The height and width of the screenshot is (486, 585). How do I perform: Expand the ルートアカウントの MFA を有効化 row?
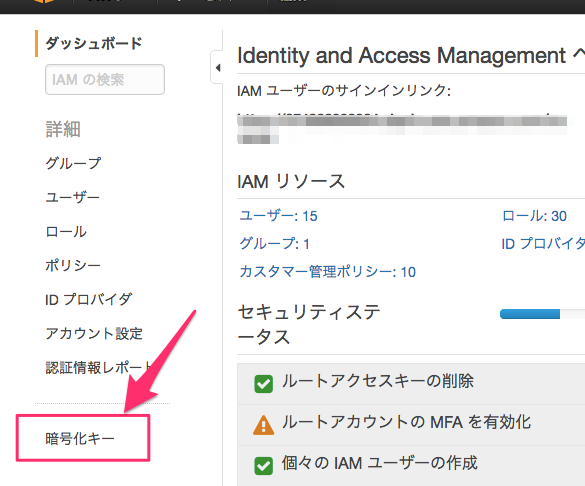click(411, 425)
